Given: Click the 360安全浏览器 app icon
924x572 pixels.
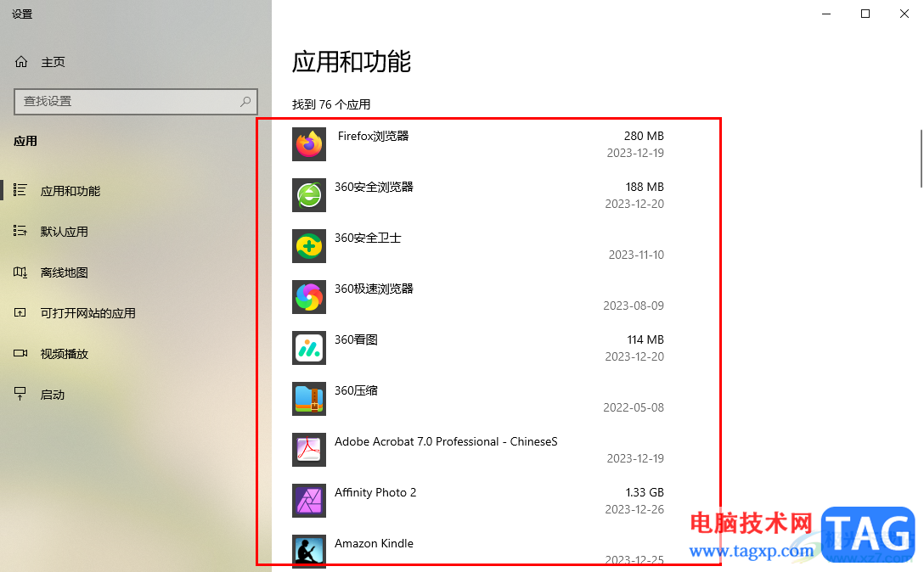Looking at the screenshot, I should (309, 195).
